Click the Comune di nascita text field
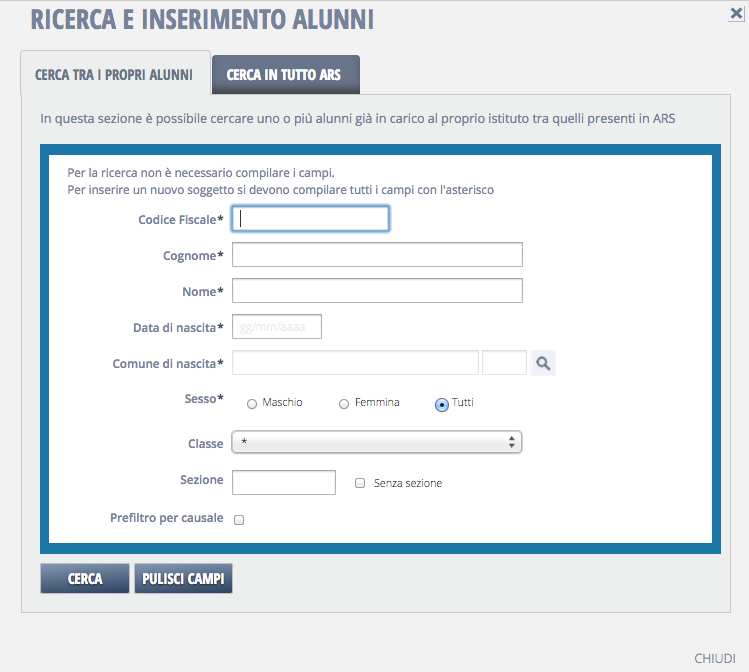 pos(355,363)
